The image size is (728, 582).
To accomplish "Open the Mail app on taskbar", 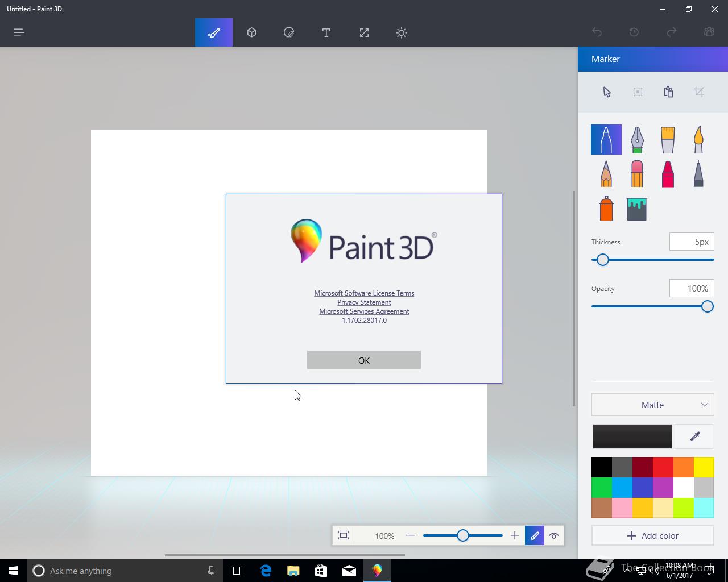I will tap(349, 571).
